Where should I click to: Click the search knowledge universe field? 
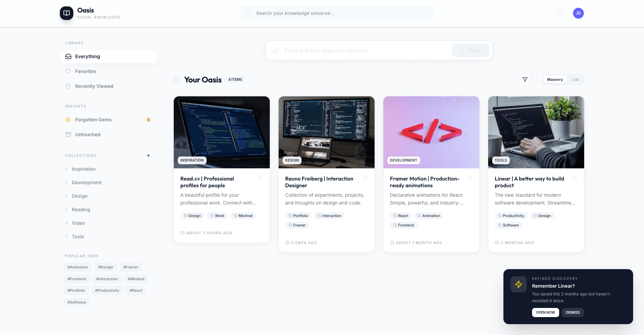tap(337, 13)
